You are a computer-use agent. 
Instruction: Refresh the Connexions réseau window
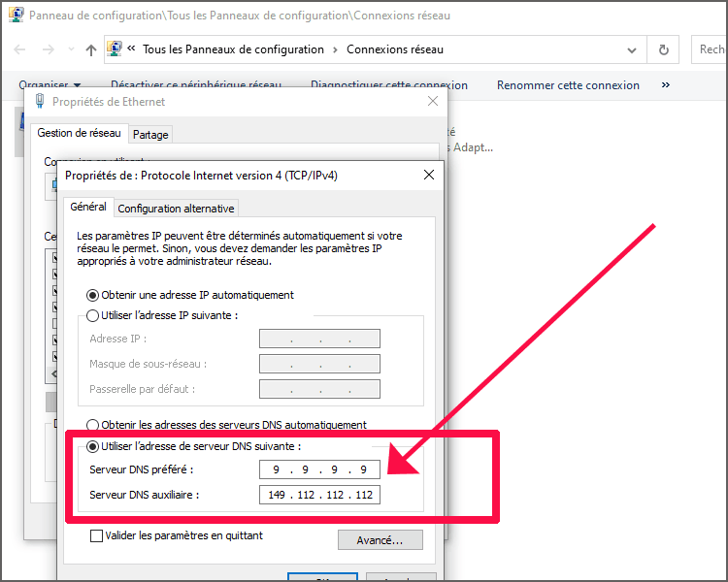(664, 49)
